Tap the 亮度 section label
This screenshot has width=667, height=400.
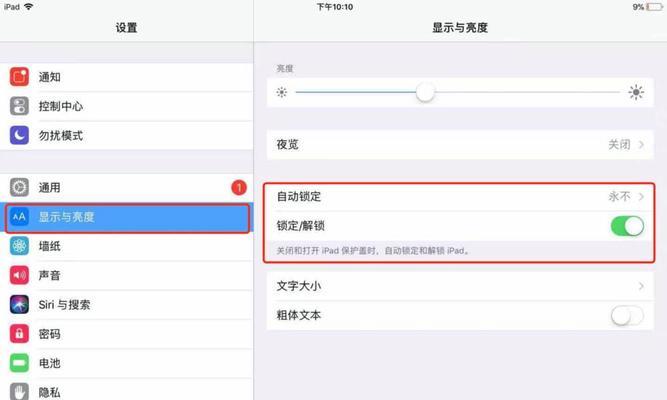tap(285, 69)
